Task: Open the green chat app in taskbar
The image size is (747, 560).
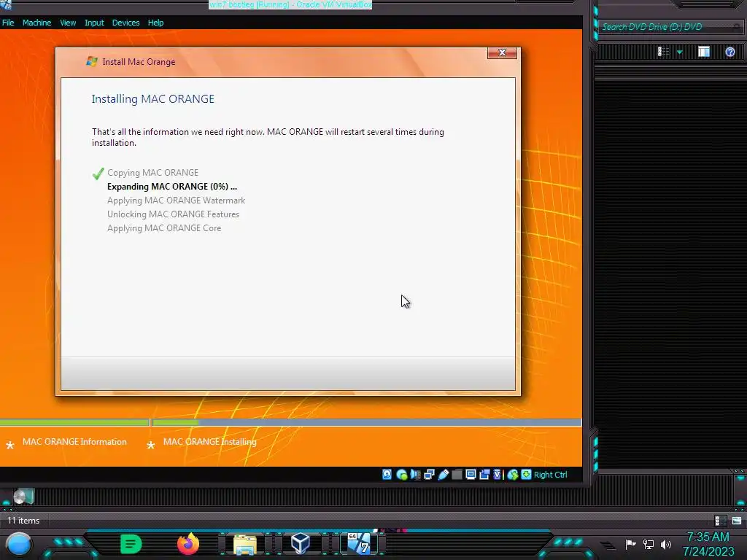Action: coord(131,544)
